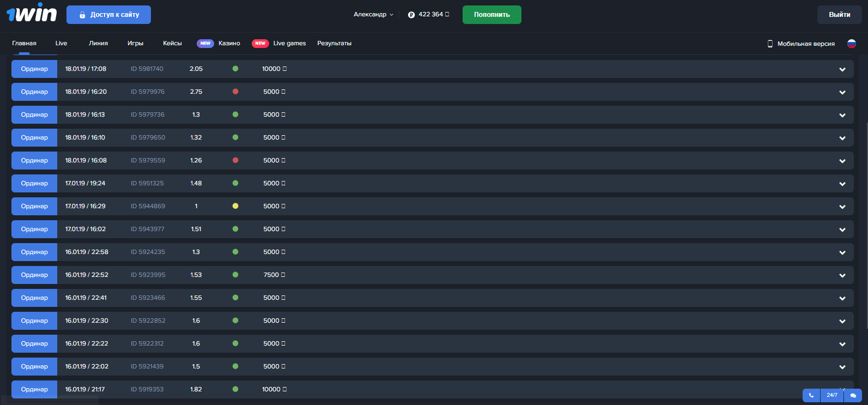Click the date 18.01.19 / 16:13
Screen dimensions: 868x405
click(x=85, y=114)
